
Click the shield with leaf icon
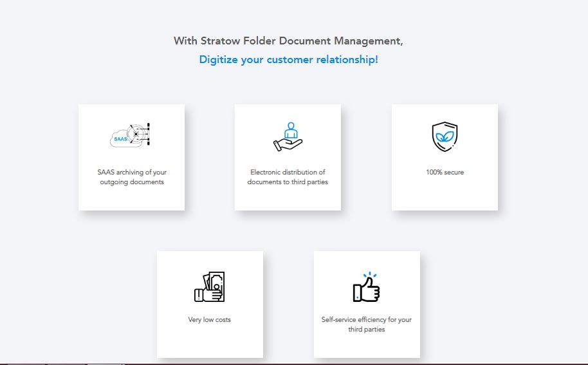pyautogui.click(x=445, y=136)
